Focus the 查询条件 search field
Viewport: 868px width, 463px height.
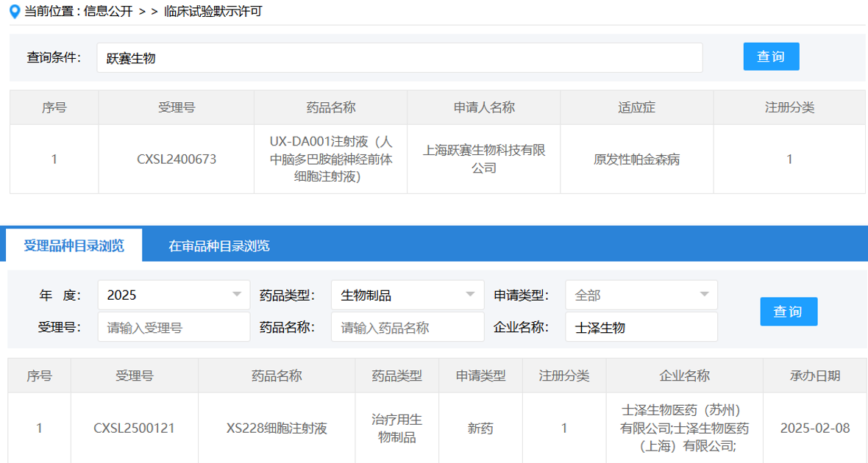(x=399, y=58)
